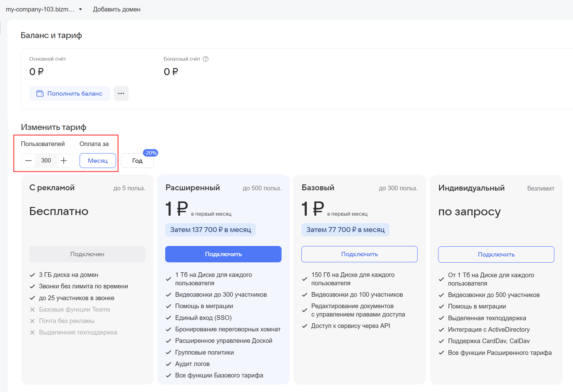This screenshot has height=392, width=573.
Task: Click the Затем 77 700 ₽ price badge
Action: pos(345,230)
